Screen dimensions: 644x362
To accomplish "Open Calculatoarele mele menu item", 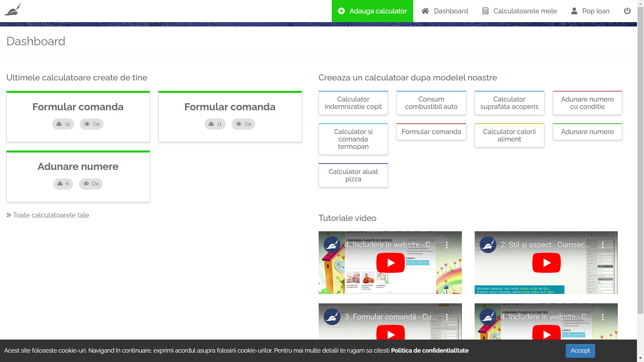I will (x=525, y=11).
